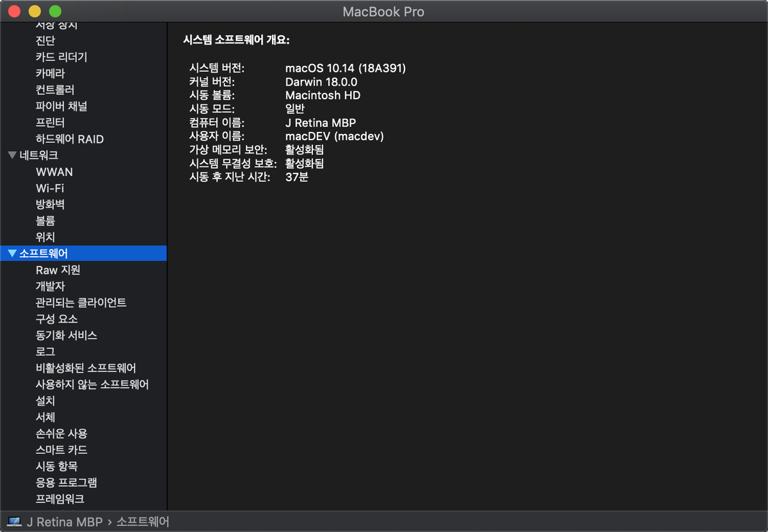
Task: Open 손쉬운 사용 entry
Action: coord(61,433)
